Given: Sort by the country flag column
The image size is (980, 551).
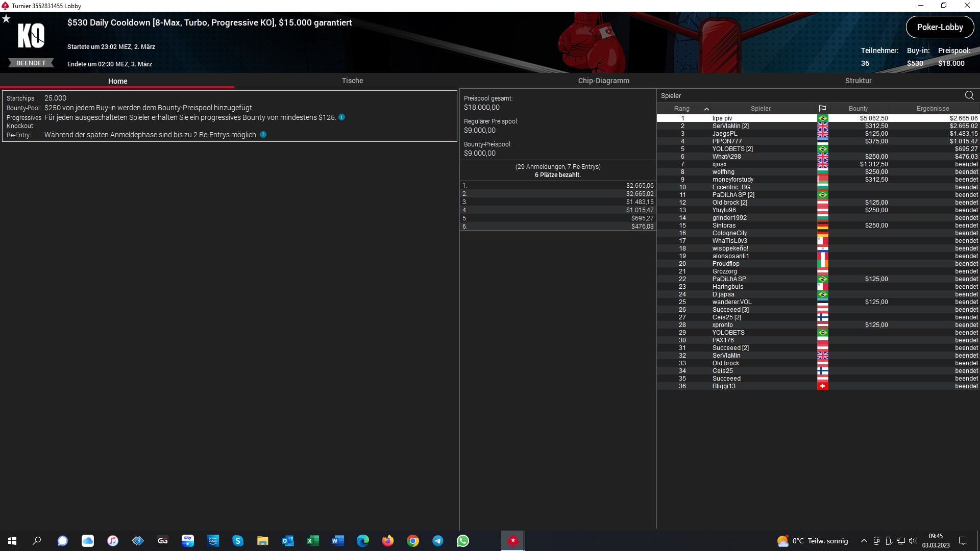Looking at the screenshot, I should click(x=822, y=109).
